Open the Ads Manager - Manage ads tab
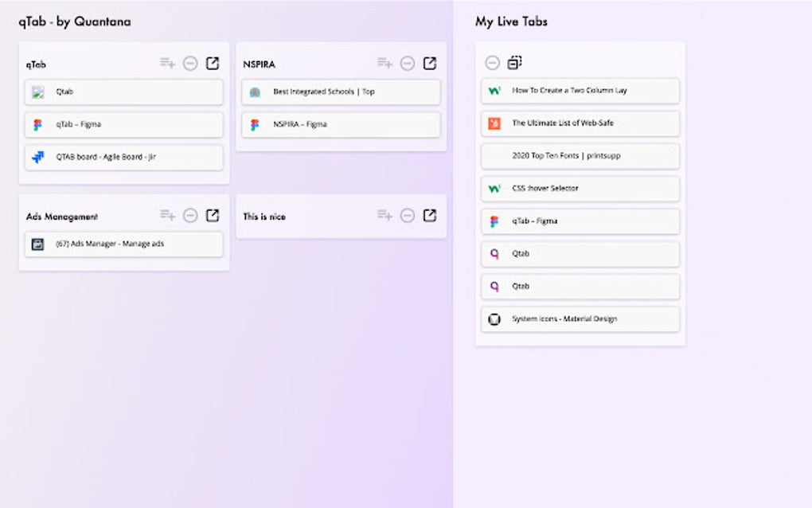Screen dimensions: 812x508 [124, 244]
